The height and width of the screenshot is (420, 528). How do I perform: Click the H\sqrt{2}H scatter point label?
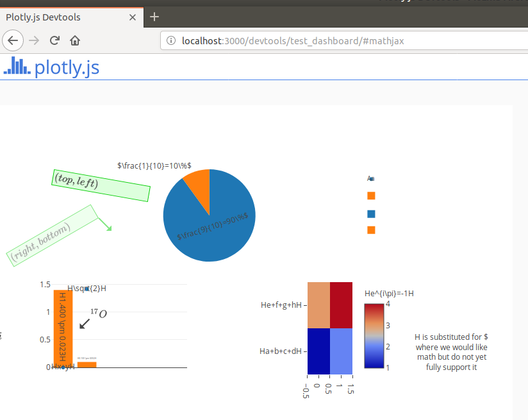(x=87, y=289)
